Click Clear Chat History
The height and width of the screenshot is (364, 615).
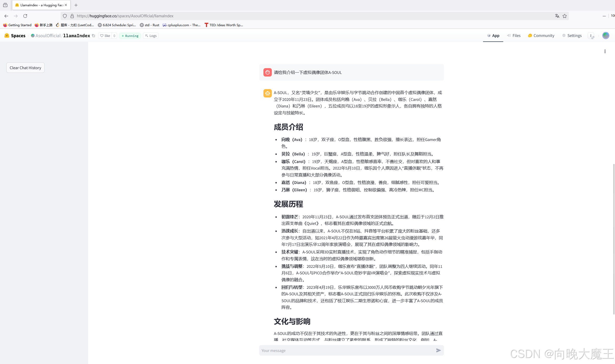pyautogui.click(x=25, y=68)
